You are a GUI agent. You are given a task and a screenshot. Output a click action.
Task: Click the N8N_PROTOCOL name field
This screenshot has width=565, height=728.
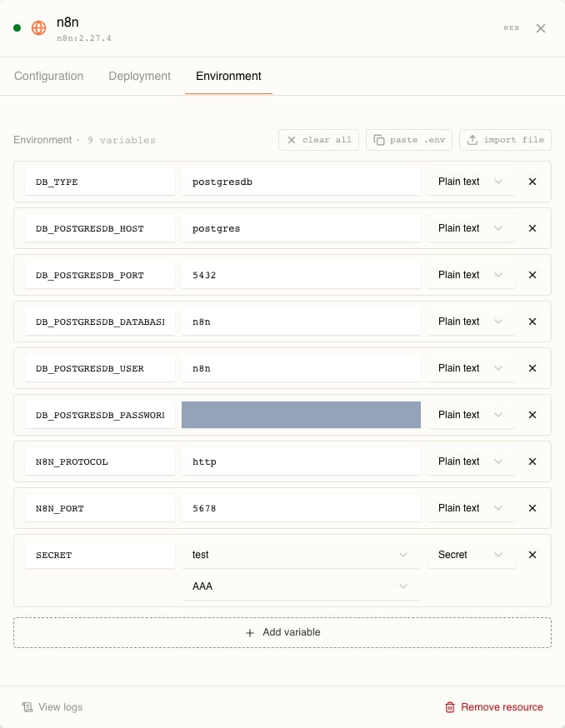click(x=100, y=461)
